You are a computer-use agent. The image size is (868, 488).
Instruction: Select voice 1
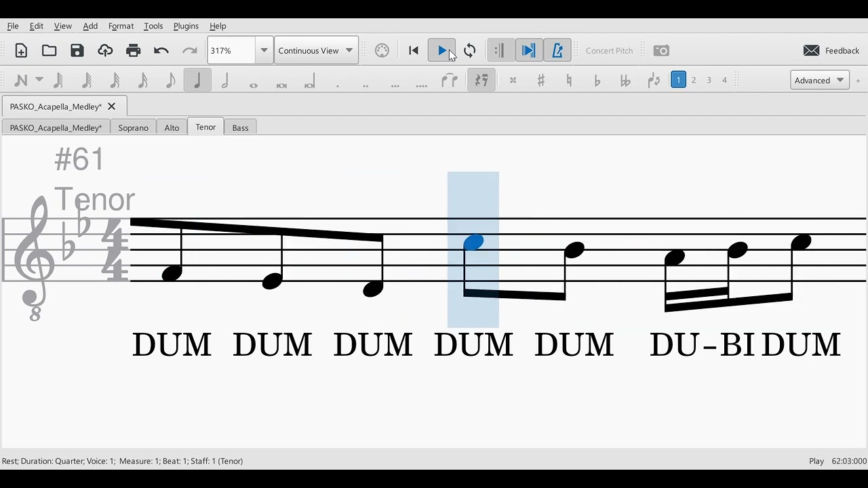(x=678, y=80)
